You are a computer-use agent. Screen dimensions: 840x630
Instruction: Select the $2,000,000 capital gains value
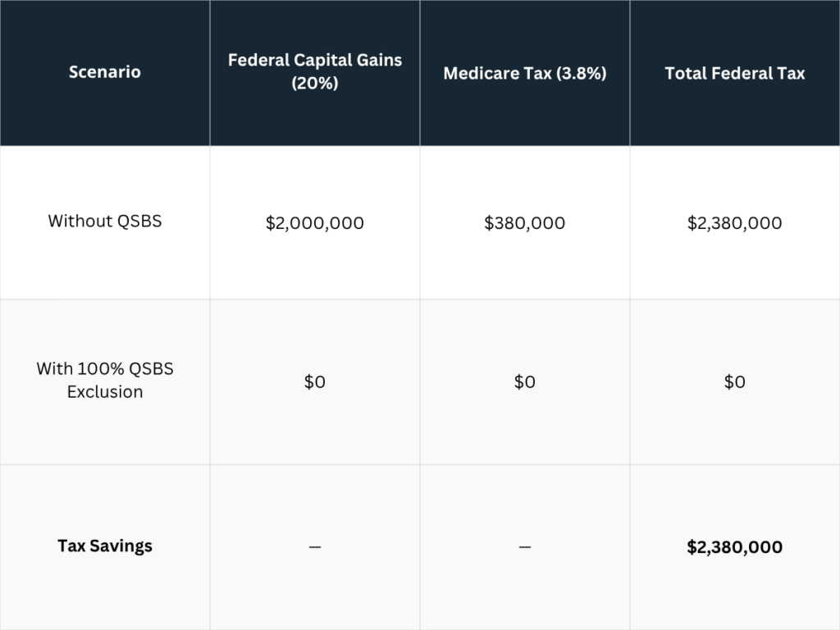point(315,223)
